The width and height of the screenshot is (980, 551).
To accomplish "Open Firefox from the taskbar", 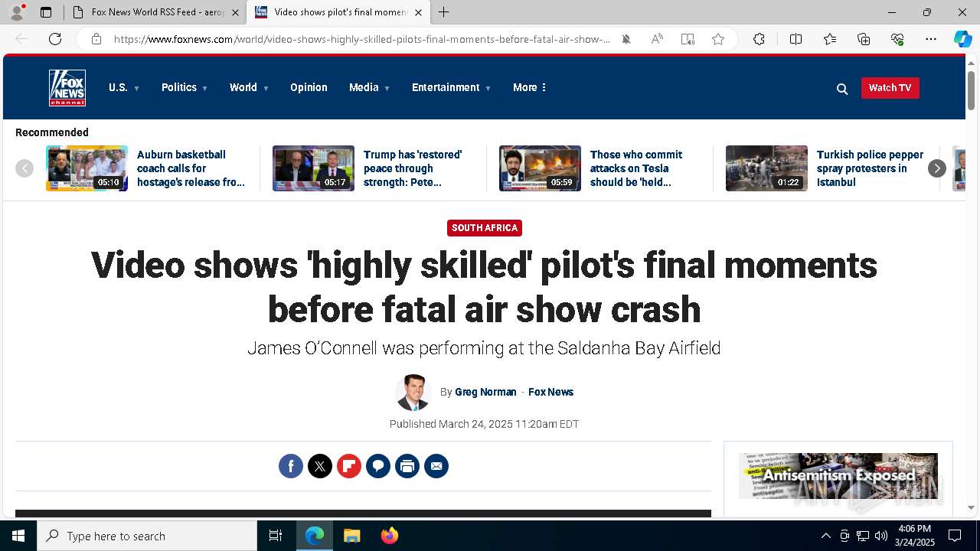I will (x=390, y=536).
